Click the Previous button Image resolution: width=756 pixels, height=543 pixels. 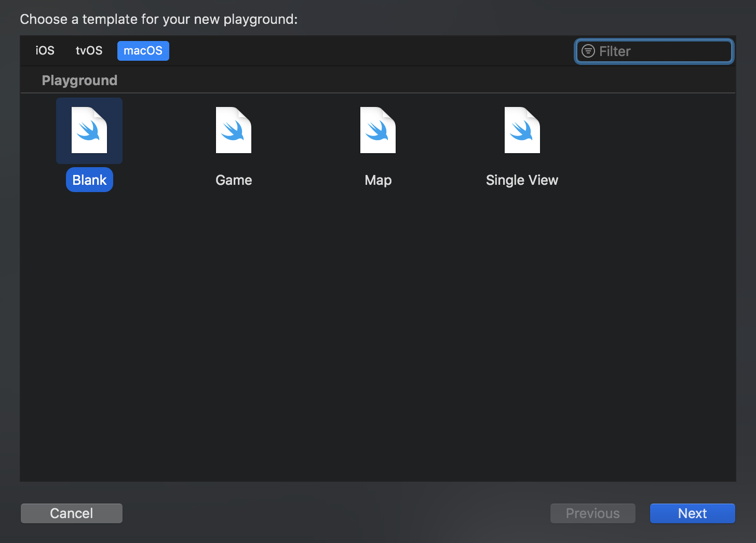[593, 513]
